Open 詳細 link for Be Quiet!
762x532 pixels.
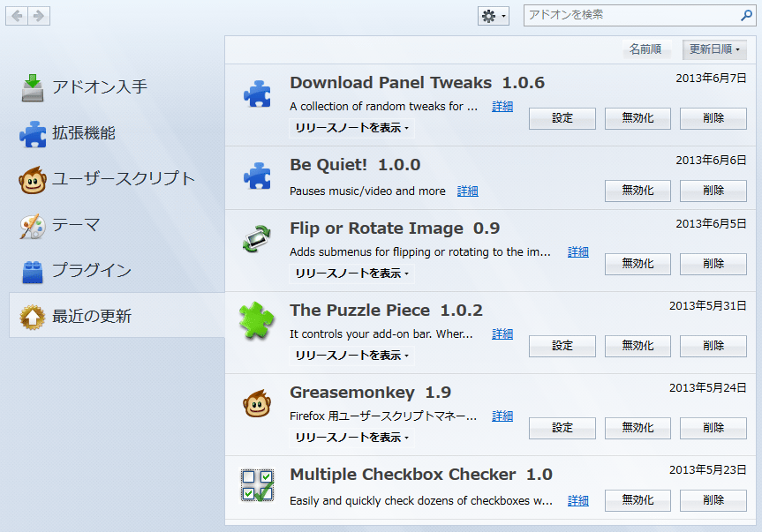coord(467,191)
